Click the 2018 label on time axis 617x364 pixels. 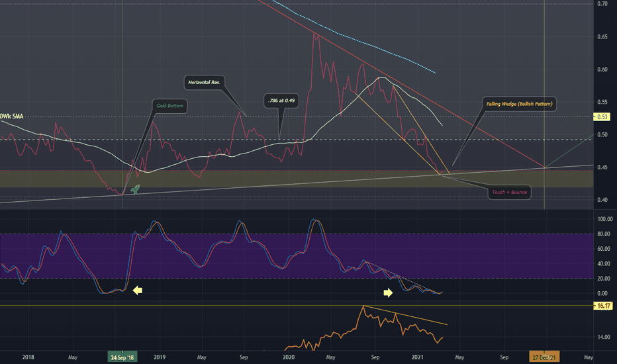tap(28, 357)
